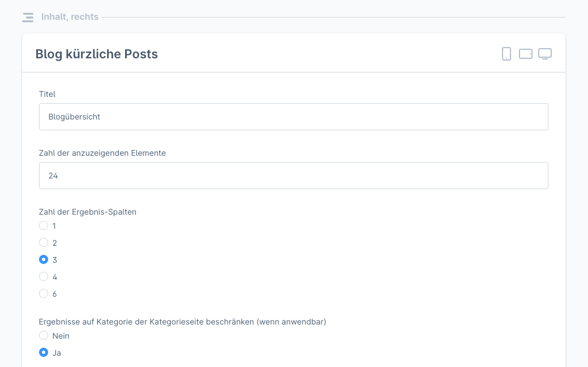Click the Ergebnisse auf Kategorie beschränken label
The image size is (588, 367).
click(x=182, y=322)
